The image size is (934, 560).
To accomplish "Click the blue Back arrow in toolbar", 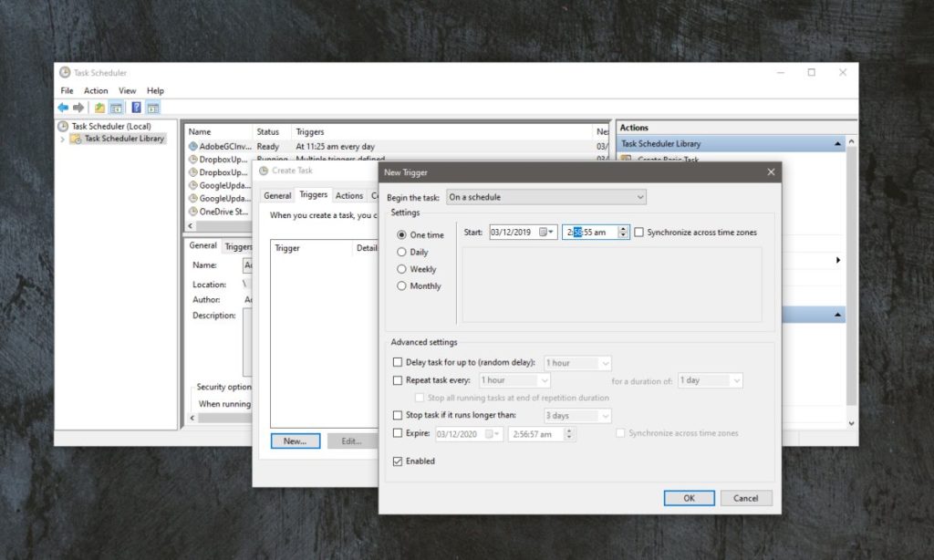I will click(63, 108).
